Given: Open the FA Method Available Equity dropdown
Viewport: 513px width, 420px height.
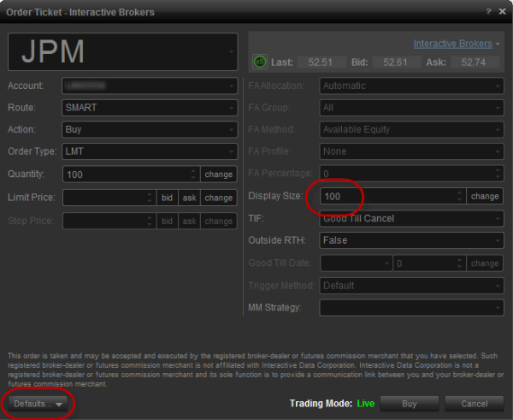Looking at the screenshot, I should click(x=411, y=130).
